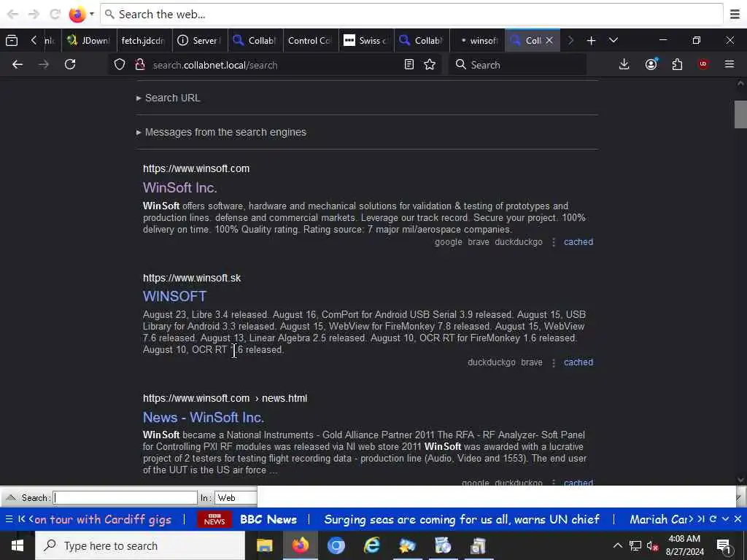The image size is (747, 560).
Task: Open the Downloads panel icon
Action: (x=624, y=65)
